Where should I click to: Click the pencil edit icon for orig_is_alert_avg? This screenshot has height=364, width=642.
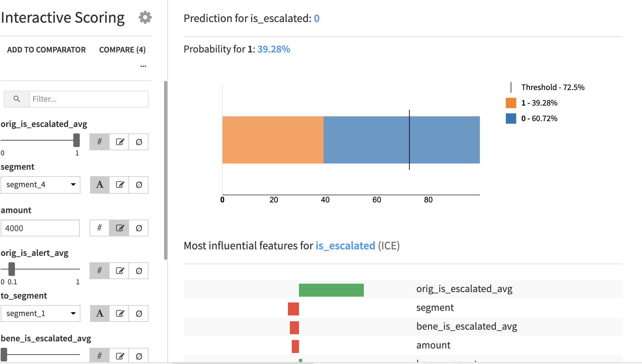tap(119, 270)
